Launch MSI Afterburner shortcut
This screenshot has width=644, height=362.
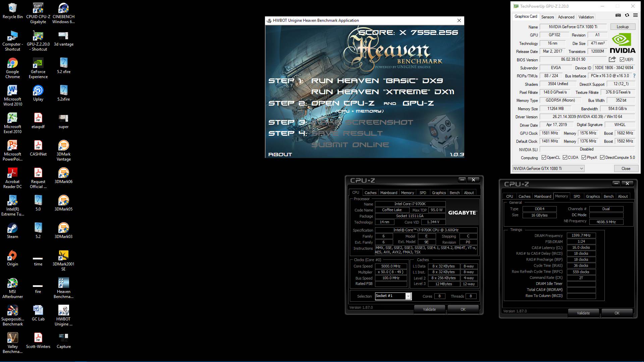pos(12,288)
